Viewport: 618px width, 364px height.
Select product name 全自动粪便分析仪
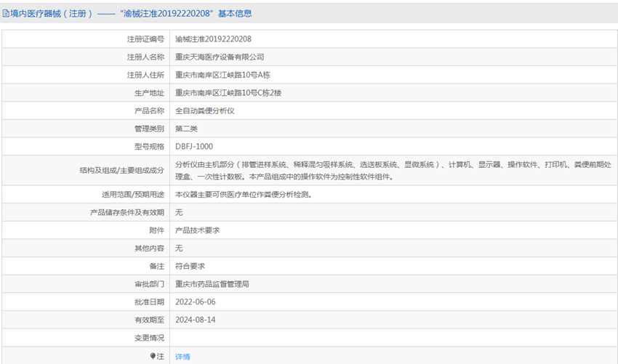coord(205,110)
